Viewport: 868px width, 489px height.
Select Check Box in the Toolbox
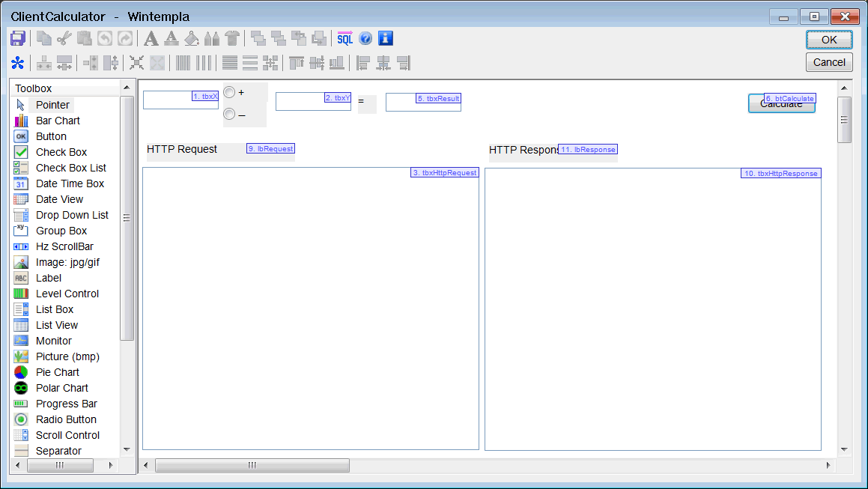[61, 152]
